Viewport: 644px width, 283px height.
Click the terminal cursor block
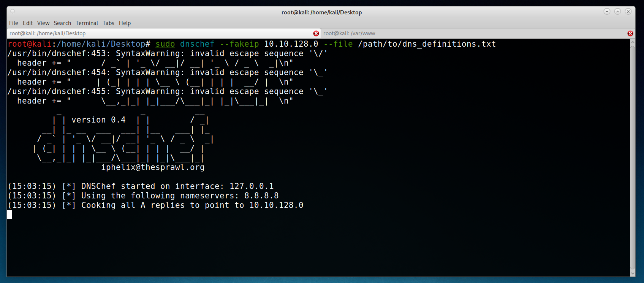(x=10, y=215)
